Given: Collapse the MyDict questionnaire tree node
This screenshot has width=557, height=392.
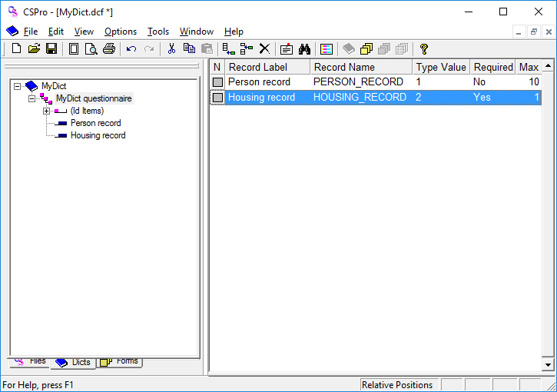Looking at the screenshot, I should coord(31,98).
